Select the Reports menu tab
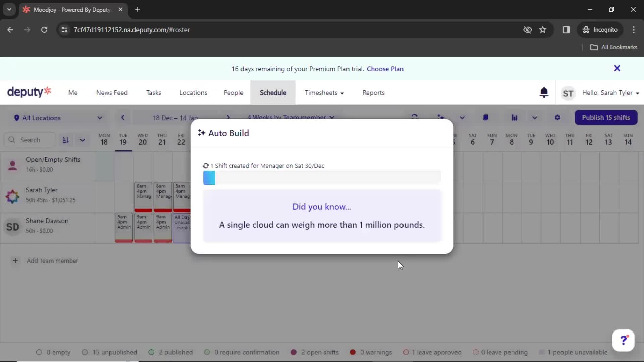This screenshot has height=362, width=644. coord(373,93)
